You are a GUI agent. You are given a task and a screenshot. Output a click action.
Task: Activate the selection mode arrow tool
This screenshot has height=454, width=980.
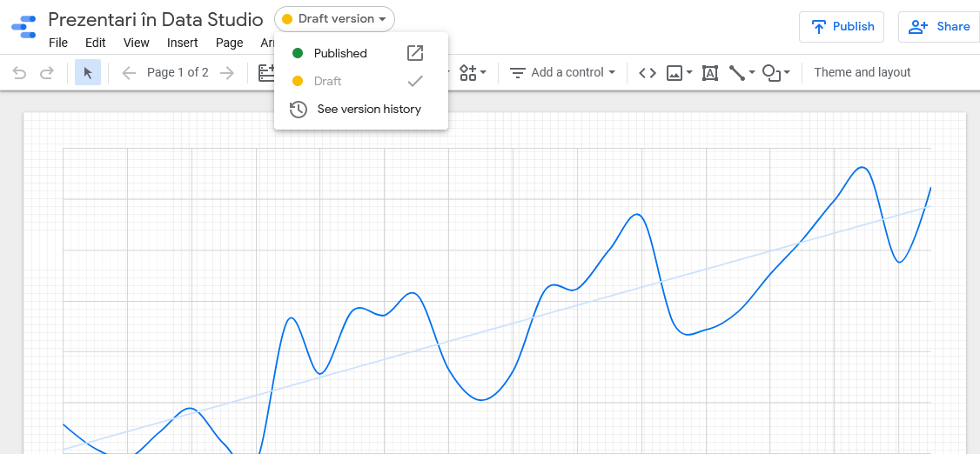click(88, 73)
